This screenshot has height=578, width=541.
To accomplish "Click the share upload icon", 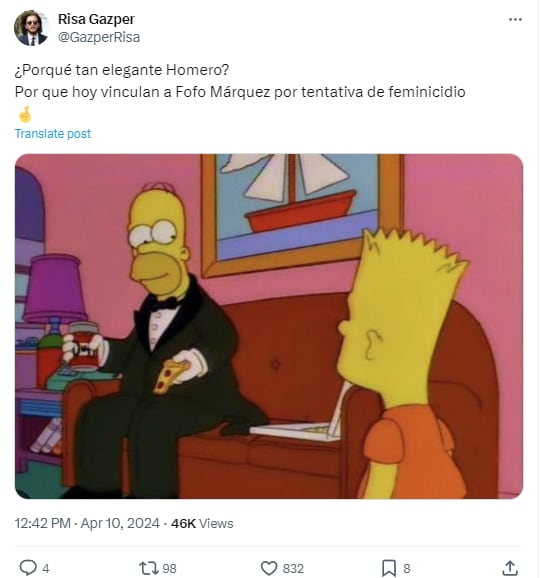I will [510, 568].
